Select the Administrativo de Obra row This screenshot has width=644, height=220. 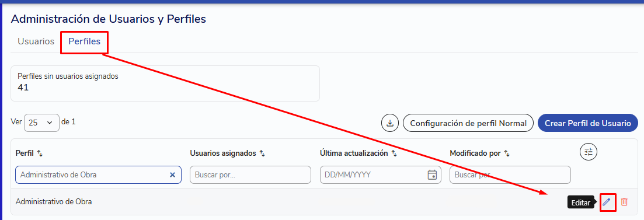point(324,201)
